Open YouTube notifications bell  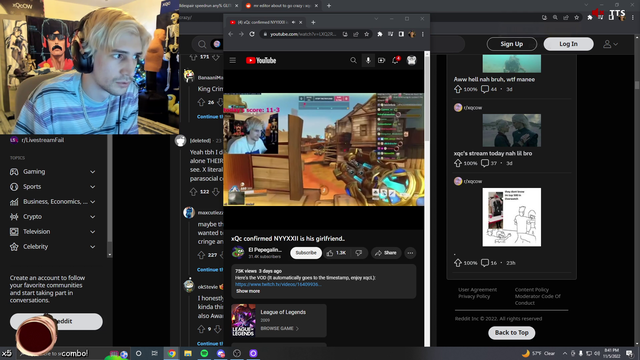pos(395,60)
